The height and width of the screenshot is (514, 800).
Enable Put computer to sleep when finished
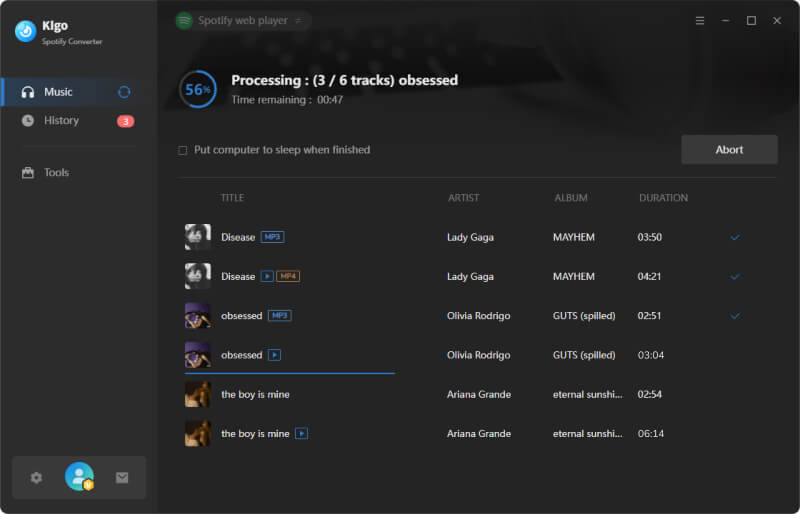[x=182, y=150]
